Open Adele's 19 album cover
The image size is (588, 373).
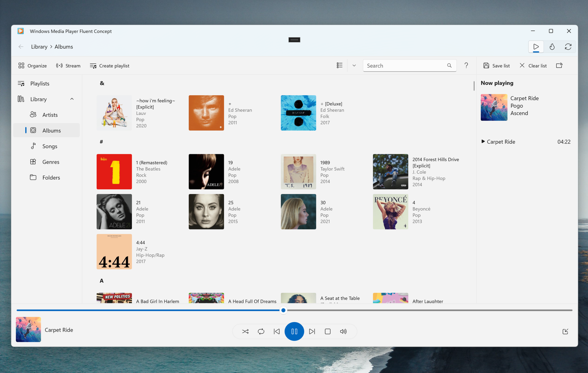(x=206, y=172)
